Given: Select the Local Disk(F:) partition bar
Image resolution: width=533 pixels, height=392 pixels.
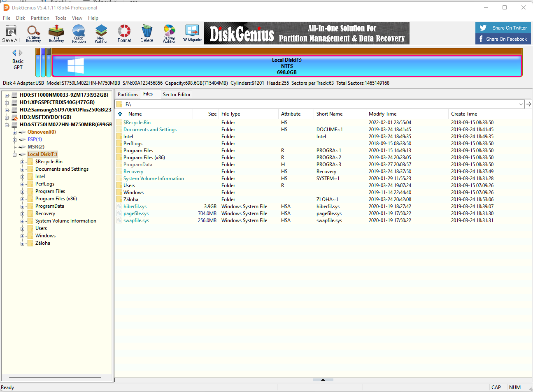Looking at the screenshot, I should coord(287,66).
